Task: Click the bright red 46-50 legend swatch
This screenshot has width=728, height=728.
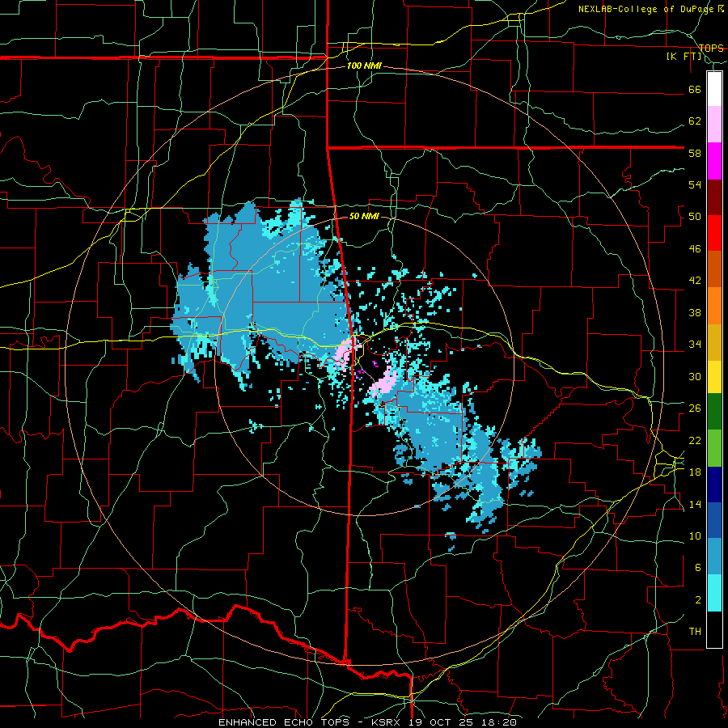Action: [714, 233]
